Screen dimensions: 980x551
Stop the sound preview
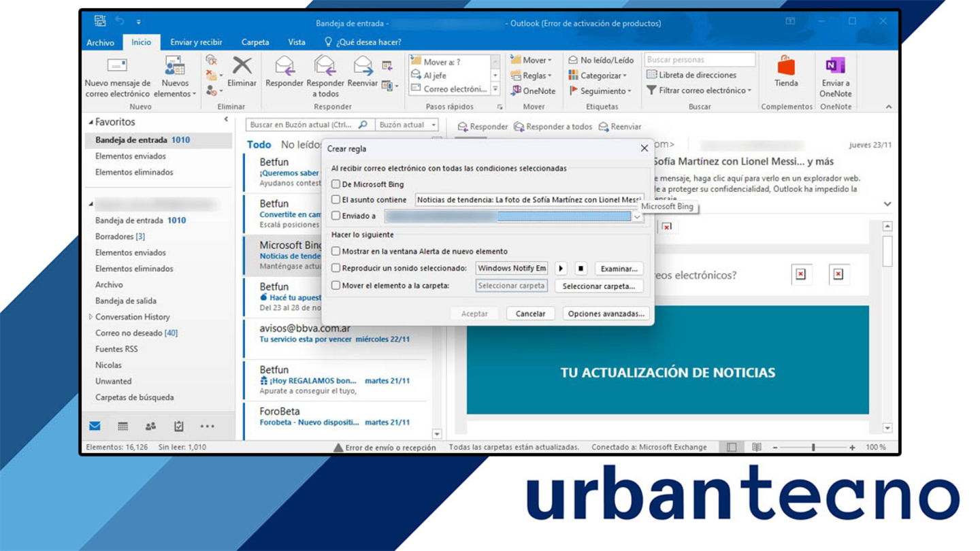pyautogui.click(x=581, y=269)
